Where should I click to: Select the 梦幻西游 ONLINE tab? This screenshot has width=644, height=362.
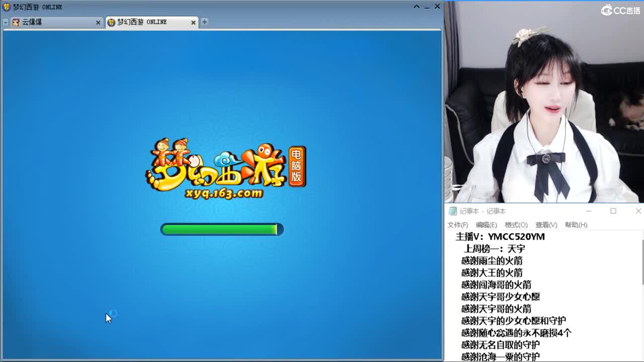[x=152, y=22]
